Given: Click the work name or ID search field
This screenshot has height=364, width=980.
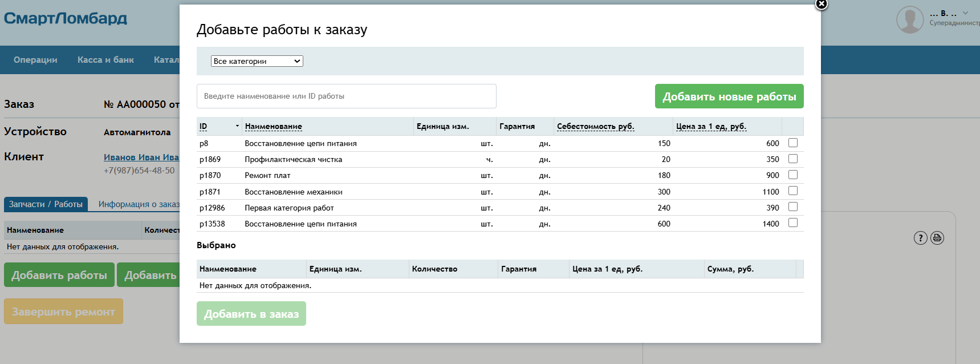Looking at the screenshot, I should point(346,96).
